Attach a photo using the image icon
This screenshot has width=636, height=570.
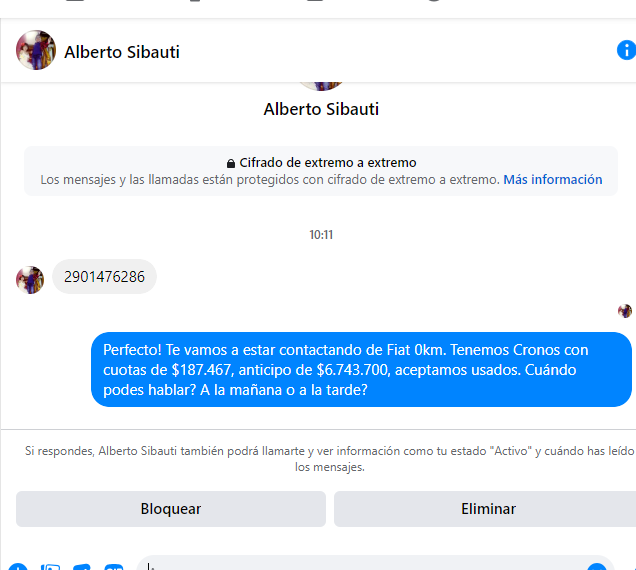50,566
